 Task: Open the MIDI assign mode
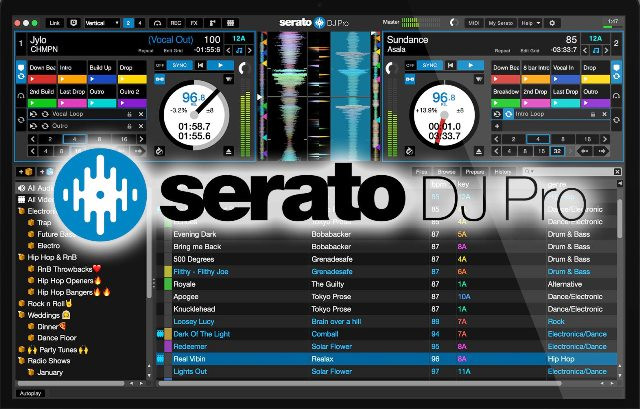473,23
